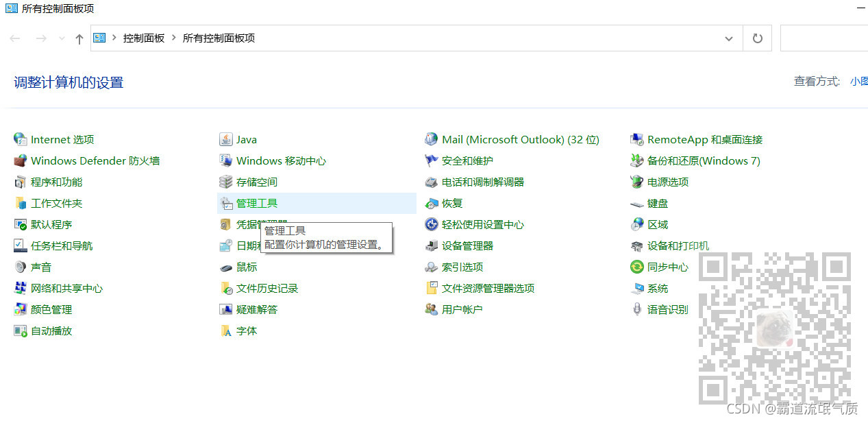Open the 键盘 text link
This screenshot has width=868, height=421.
point(658,203)
